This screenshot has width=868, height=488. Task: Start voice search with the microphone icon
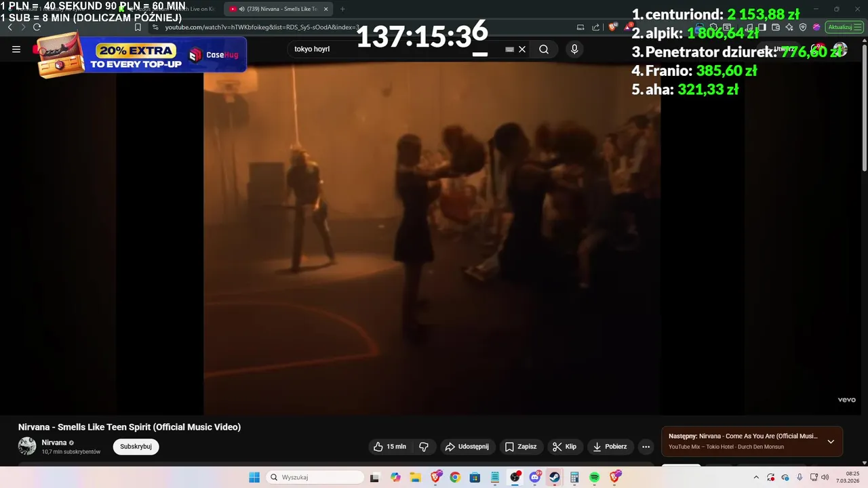[574, 49]
